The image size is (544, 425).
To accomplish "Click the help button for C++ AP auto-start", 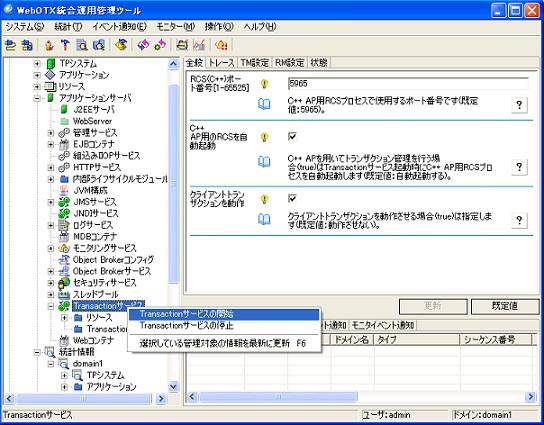I will coord(519,167).
